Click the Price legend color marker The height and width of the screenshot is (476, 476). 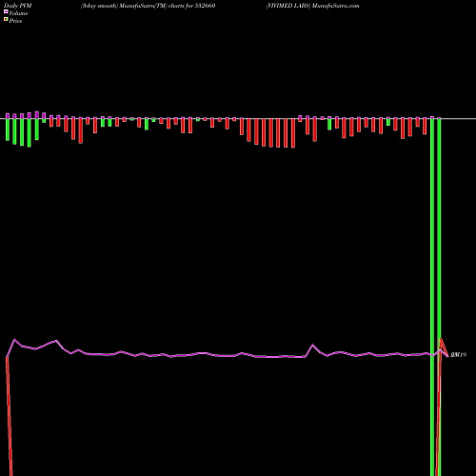pyautogui.click(x=6, y=19)
